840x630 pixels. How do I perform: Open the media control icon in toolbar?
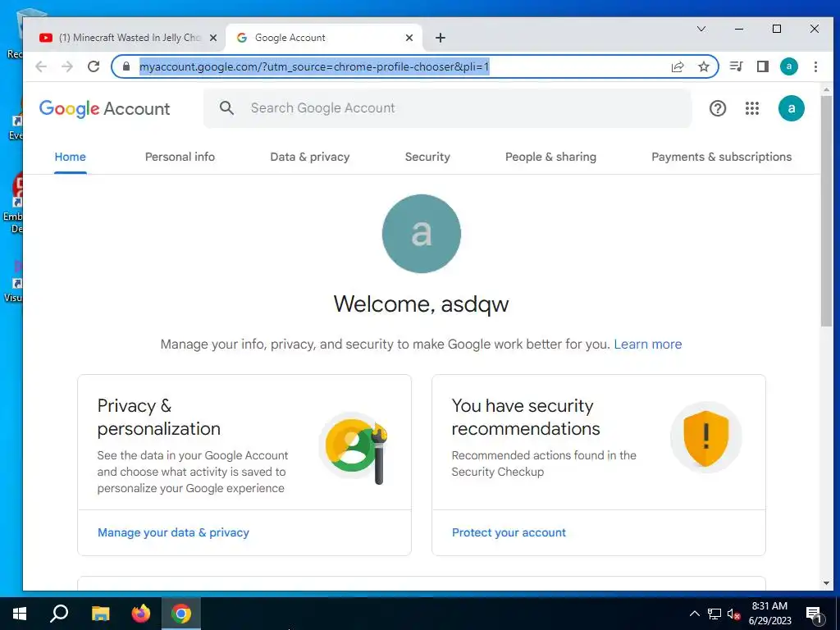pyautogui.click(x=737, y=66)
